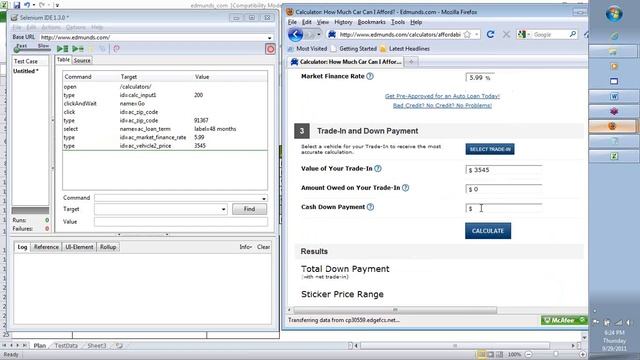The height and width of the screenshot is (360, 640).
Task: Click the Value of Your Trade-In field
Action: [504, 170]
